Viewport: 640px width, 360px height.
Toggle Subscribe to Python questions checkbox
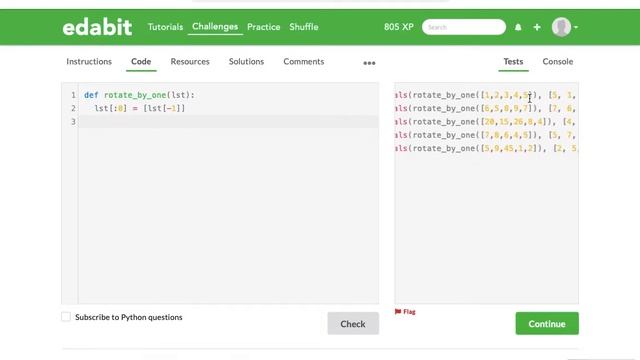click(x=66, y=317)
